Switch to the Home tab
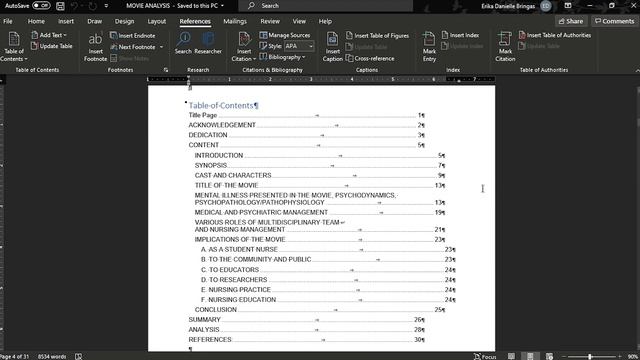This screenshot has height=360, width=640. (x=36, y=21)
